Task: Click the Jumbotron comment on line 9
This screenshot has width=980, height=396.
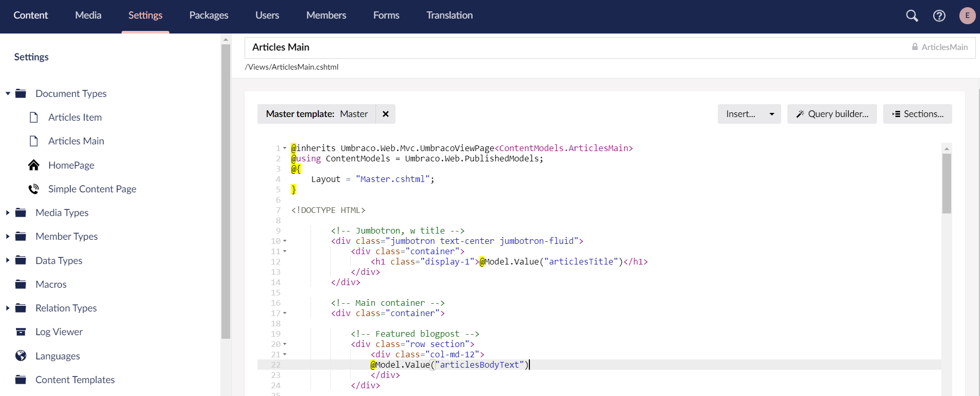Action: pos(398,230)
